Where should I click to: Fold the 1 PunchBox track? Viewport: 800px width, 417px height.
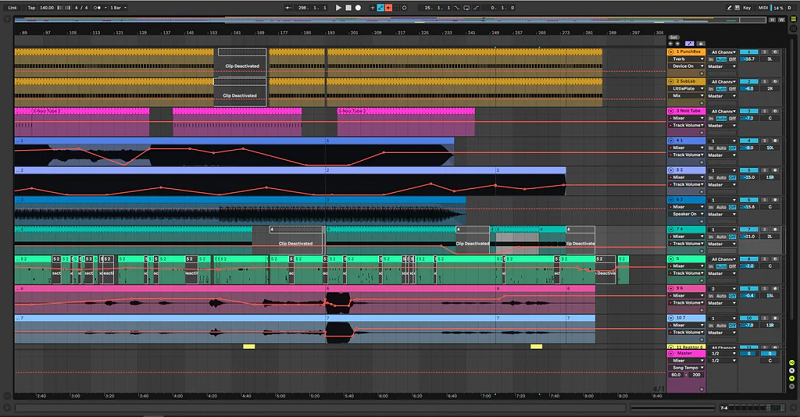671,52
